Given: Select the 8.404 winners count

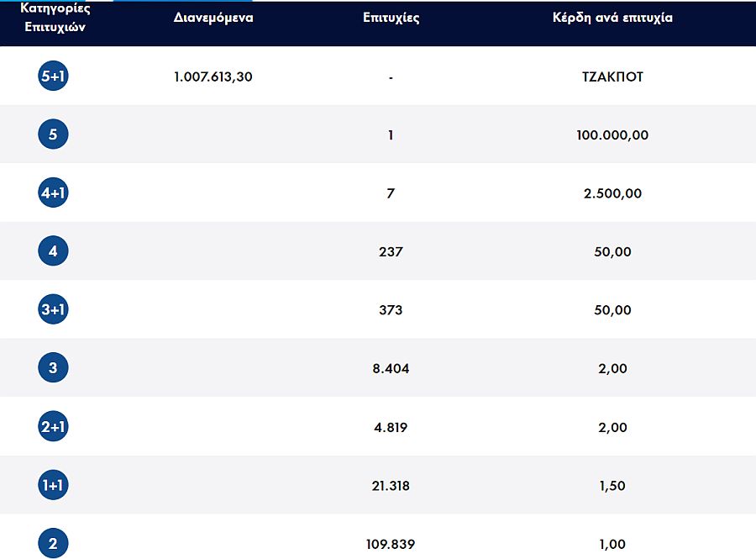Looking at the screenshot, I should tap(391, 368).
